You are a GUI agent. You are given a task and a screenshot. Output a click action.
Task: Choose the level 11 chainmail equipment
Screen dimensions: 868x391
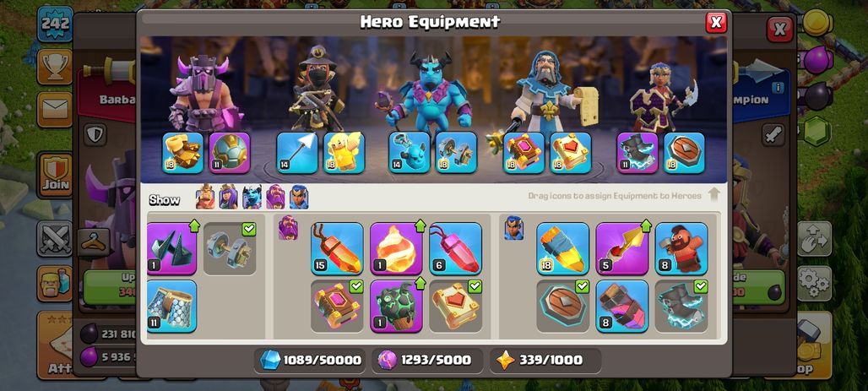[x=171, y=307]
